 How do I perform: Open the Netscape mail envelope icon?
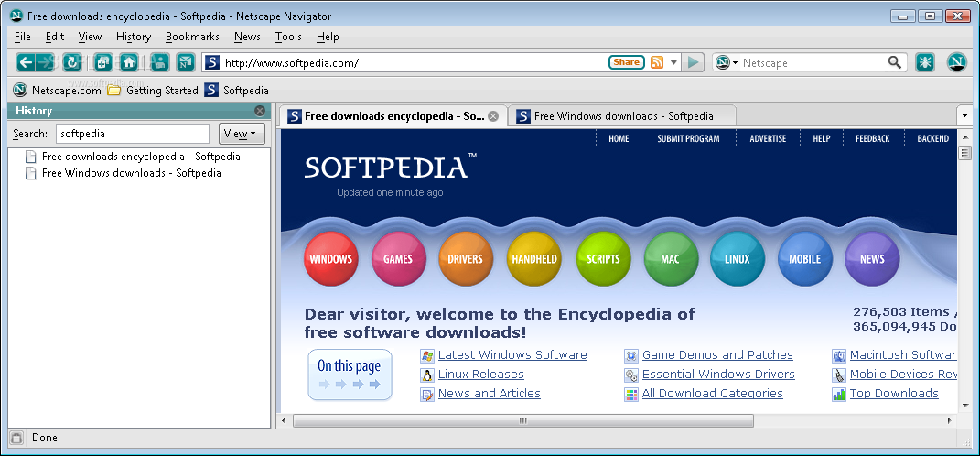coord(186,62)
